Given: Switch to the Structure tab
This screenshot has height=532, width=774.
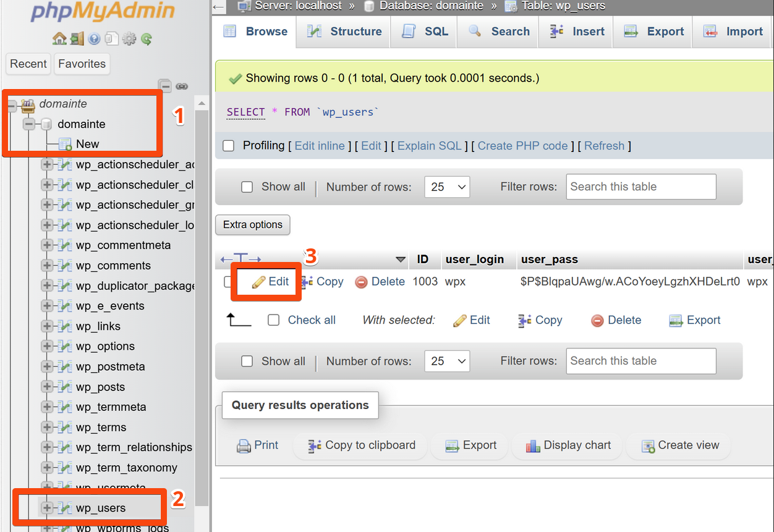Looking at the screenshot, I should coord(344,32).
